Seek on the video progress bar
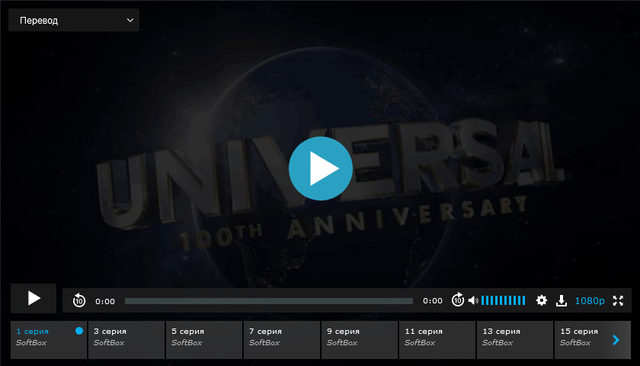The width and height of the screenshot is (640, 366). pyautogui.click(x=269, y=301)
